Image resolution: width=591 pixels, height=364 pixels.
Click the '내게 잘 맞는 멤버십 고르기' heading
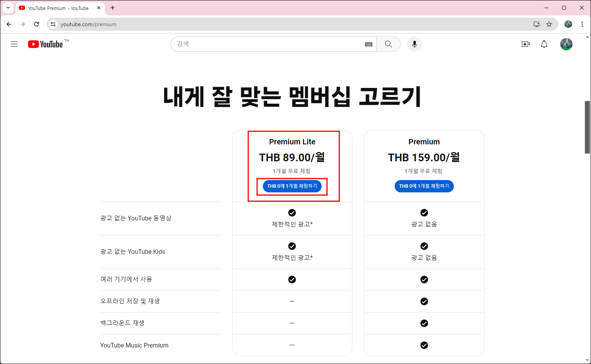coord(292,96)
